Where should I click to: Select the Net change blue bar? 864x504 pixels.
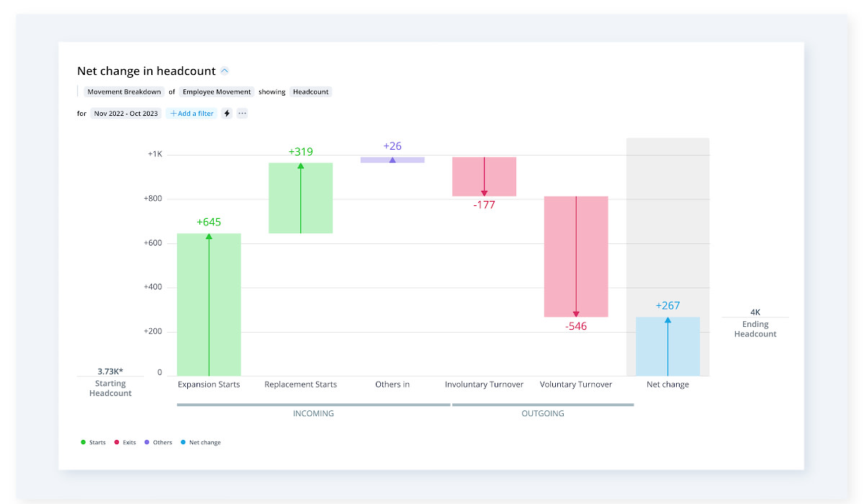tap(667, 346)
